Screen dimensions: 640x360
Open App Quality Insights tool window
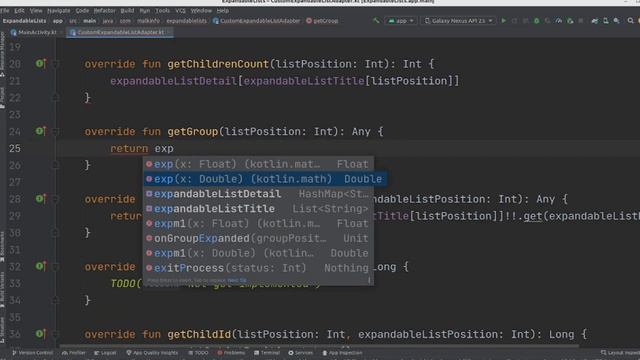coord(152,353)
